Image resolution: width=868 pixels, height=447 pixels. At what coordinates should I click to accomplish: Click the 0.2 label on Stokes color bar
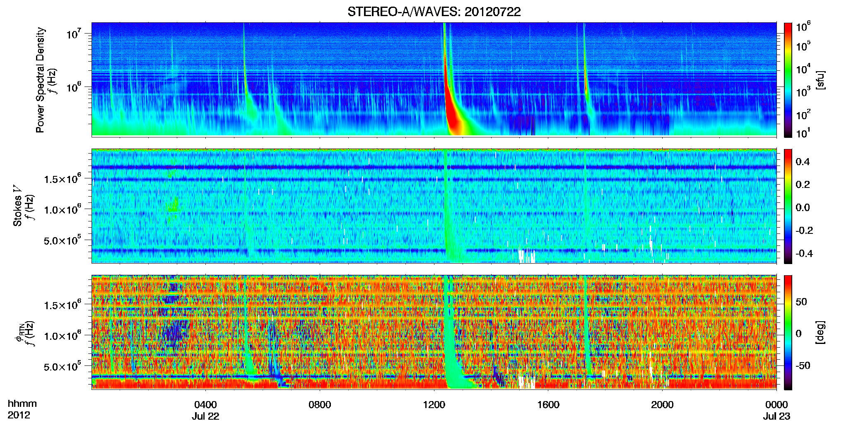click(803, 185)
